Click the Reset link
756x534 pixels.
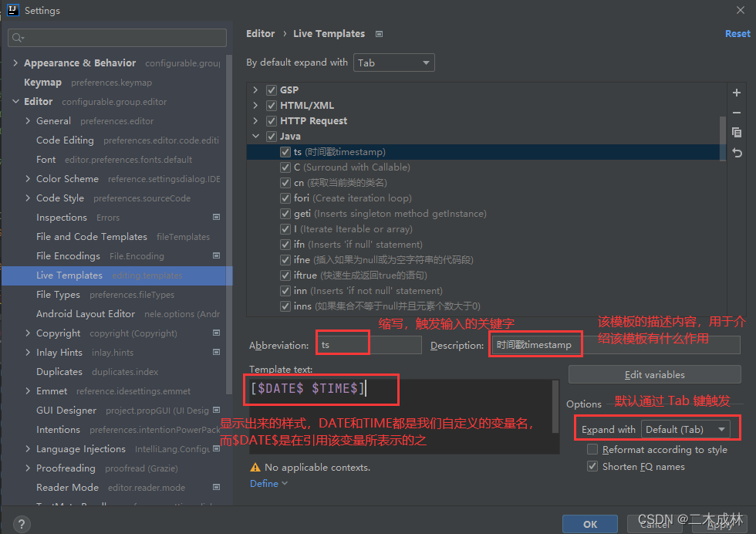pos(737,34)
